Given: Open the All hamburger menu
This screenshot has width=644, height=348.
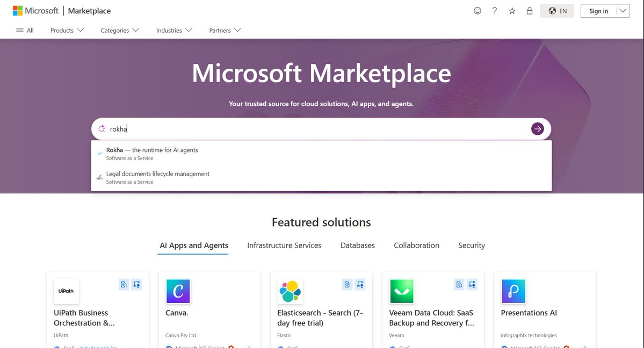Looking at the screenshot, I should [25, 30].
